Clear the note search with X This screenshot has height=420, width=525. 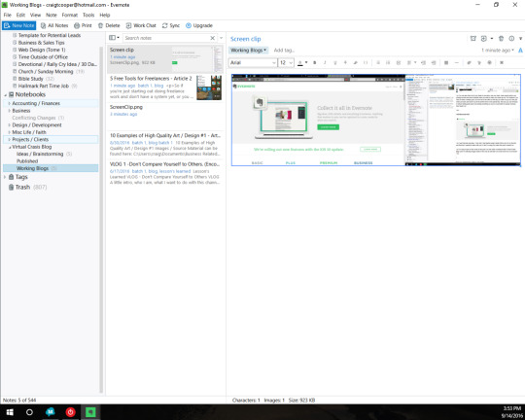(212, 38)
